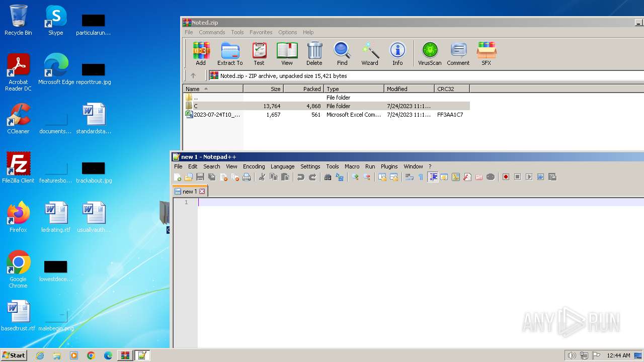The image size is (644, 362).
Task: Open WinRAR Tools menu
Action: [237, 32]
